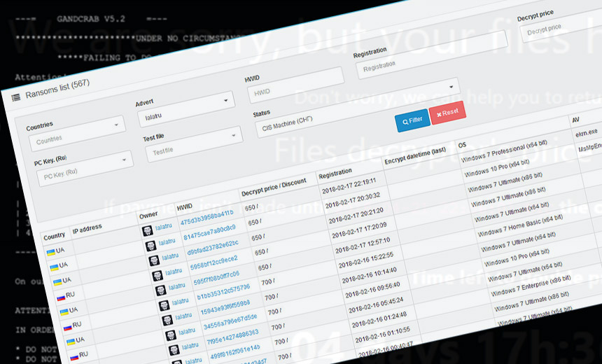Click registration date 2018-02-16 09:56:40
The width and height of the screenshot is (602, 364).
coord(372,290)
